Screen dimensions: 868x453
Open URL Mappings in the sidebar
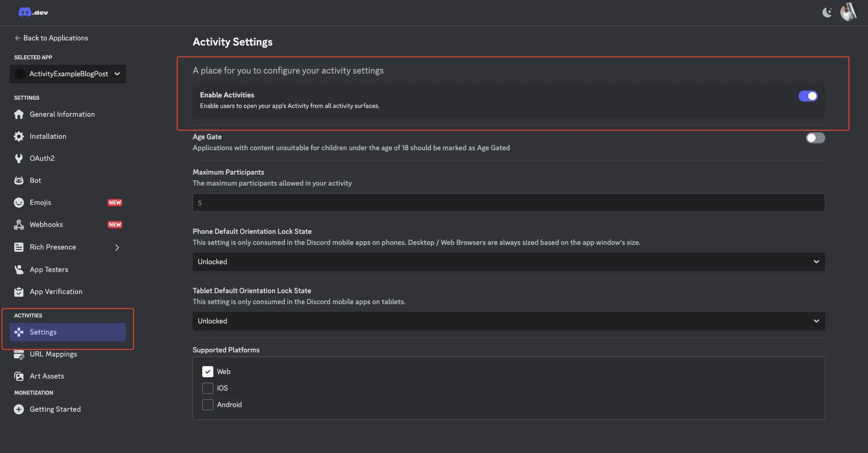53,354
